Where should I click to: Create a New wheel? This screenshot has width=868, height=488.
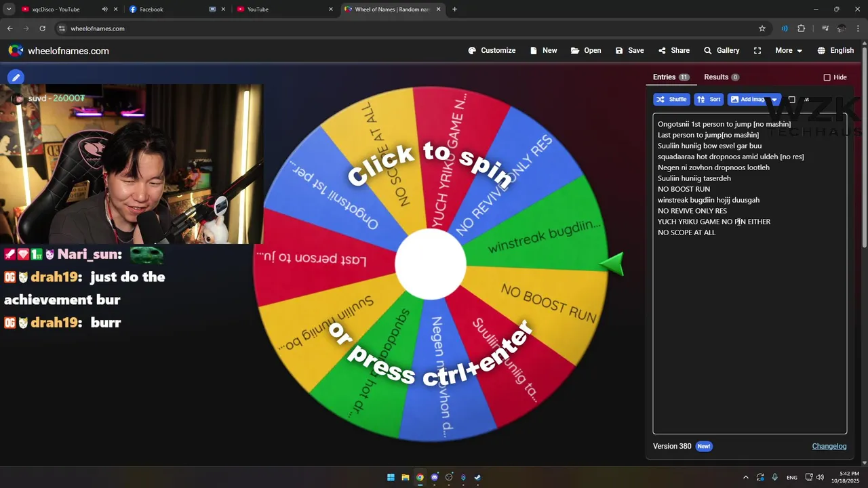(x=544, y=51)
